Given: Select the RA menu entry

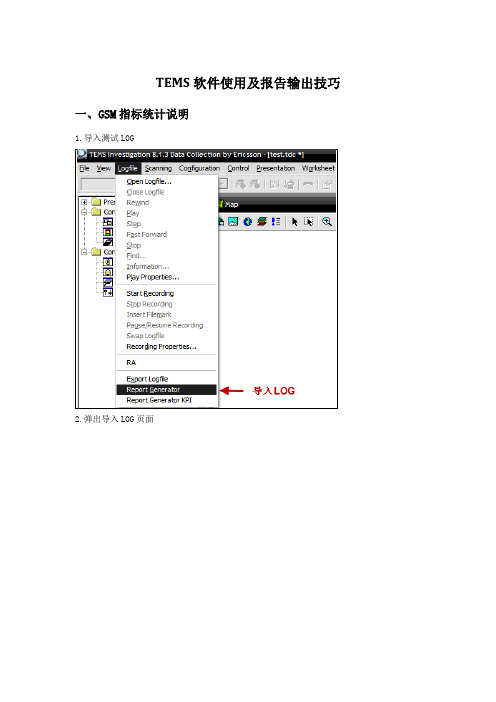Looking at the screenshot, I should click(167, 363).
